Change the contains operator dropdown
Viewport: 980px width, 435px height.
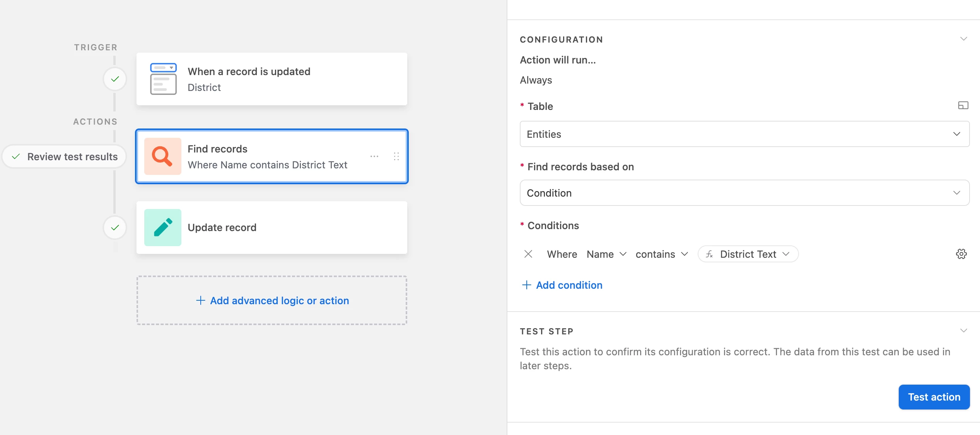[661, 254]
